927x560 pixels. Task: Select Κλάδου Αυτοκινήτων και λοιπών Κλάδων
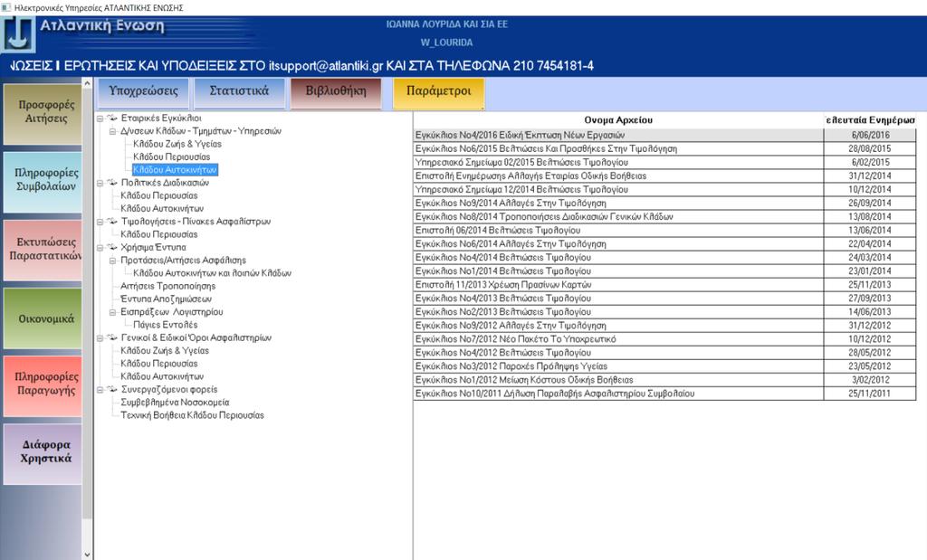click(x=212, y=273)
